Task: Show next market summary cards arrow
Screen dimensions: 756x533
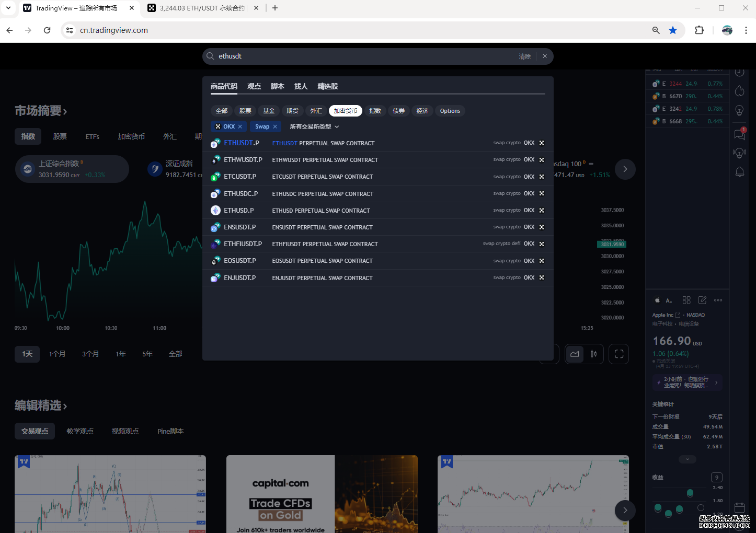Action: tap(625, 169)
